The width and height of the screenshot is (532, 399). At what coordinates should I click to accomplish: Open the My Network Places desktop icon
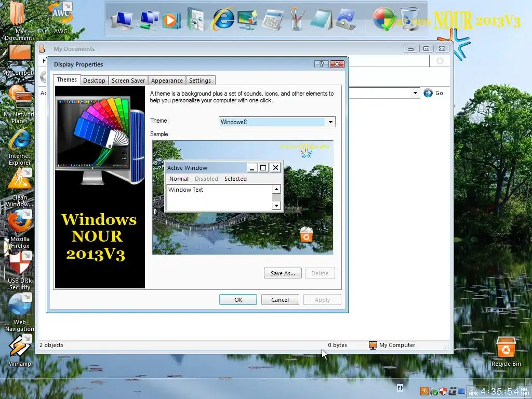19,104
